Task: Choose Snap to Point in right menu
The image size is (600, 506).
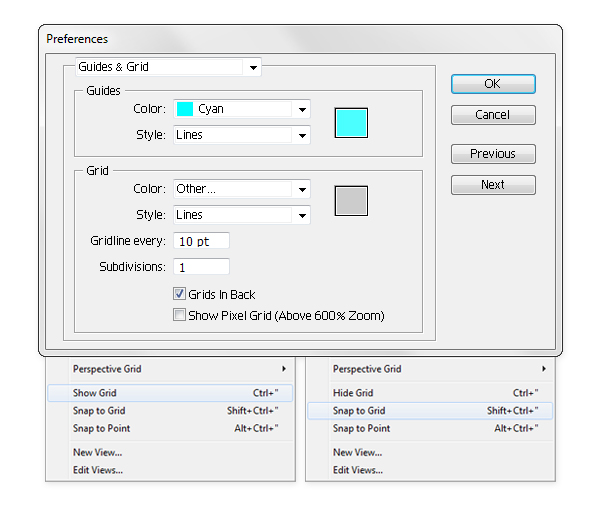Action: 430,428
